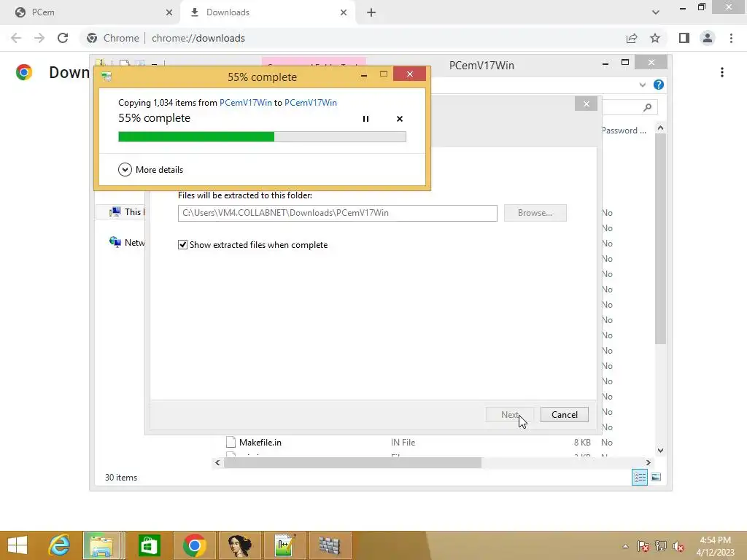Open the Notepad++ taskbar icon
This screenshot has width=747, height=560.
(285, 545)
